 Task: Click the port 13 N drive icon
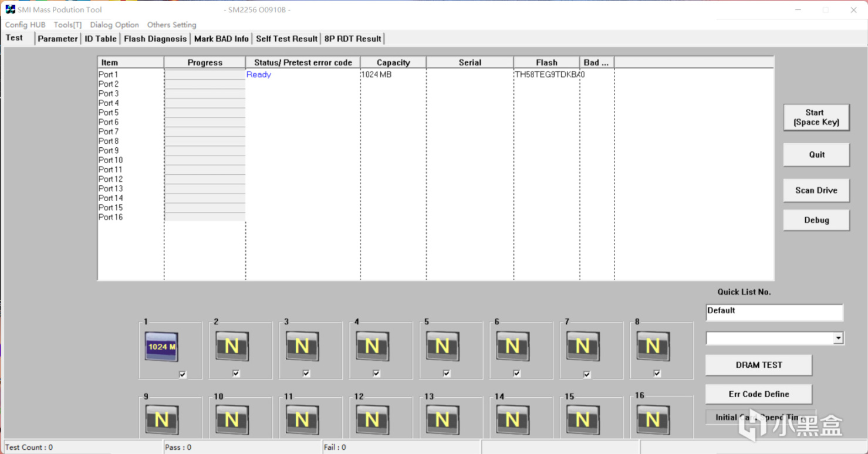pyautogui.click(x=443, y=421)
